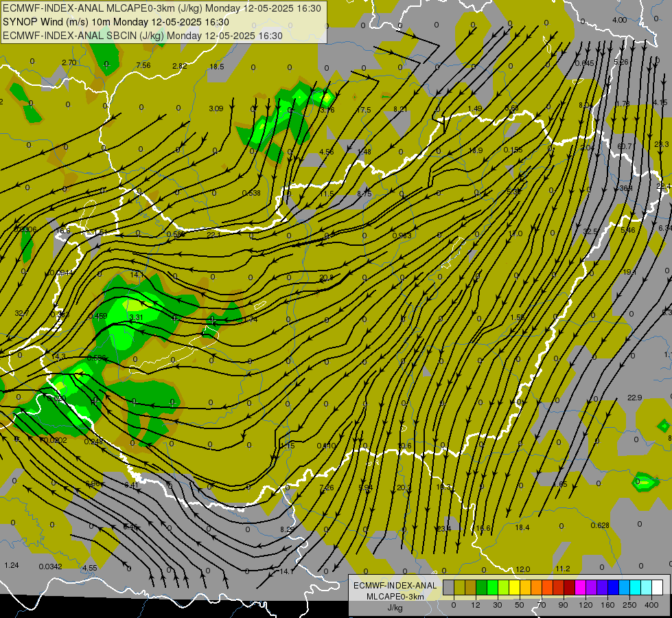Click the map value 7.26
Screen dimensions: 672x618
[x=327, y=488]
